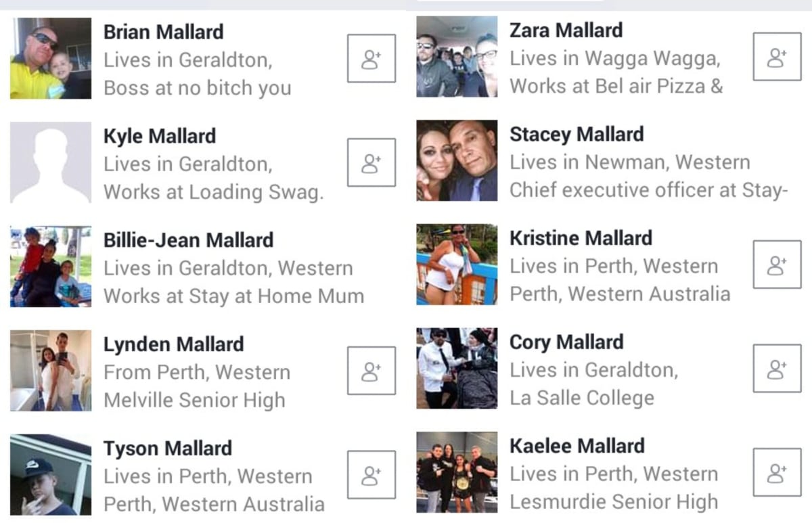Add Brian Mallard as a friend
The height and width of the screenshot is (523, 812).
point(371,58)
